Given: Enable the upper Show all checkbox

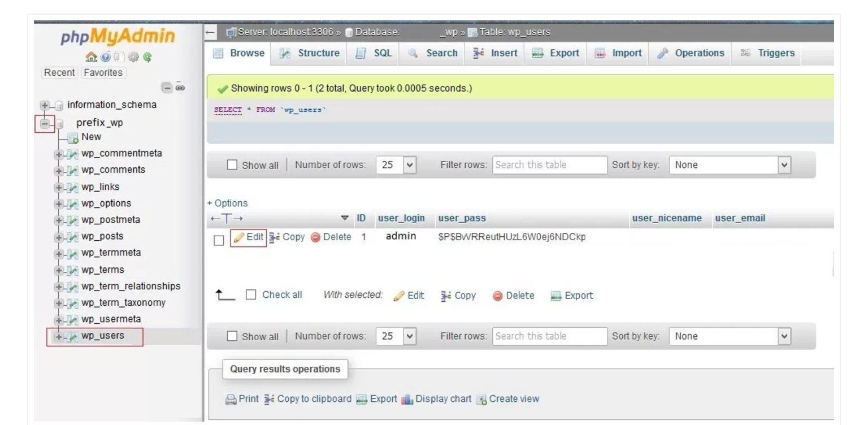Looking at the screenshot, I should 232,165.
